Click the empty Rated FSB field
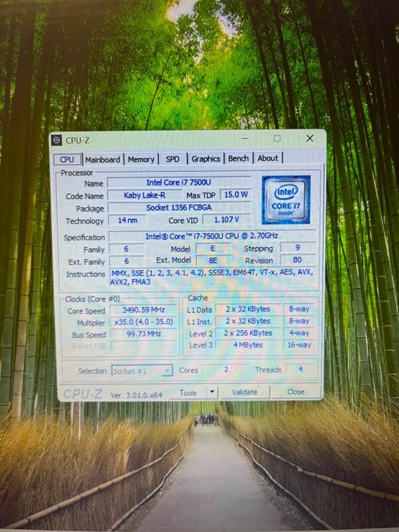This screenshot has height=532, width=399. tap(143, 346)
